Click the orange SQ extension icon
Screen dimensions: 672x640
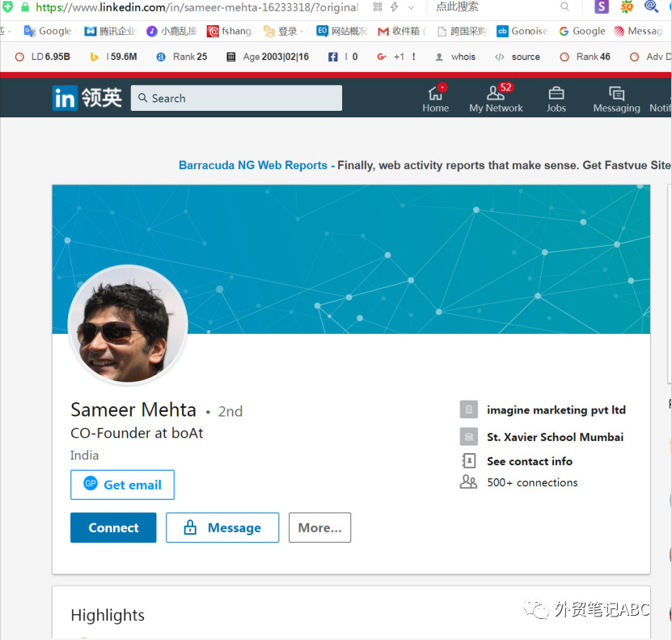[x=627, y=6]
